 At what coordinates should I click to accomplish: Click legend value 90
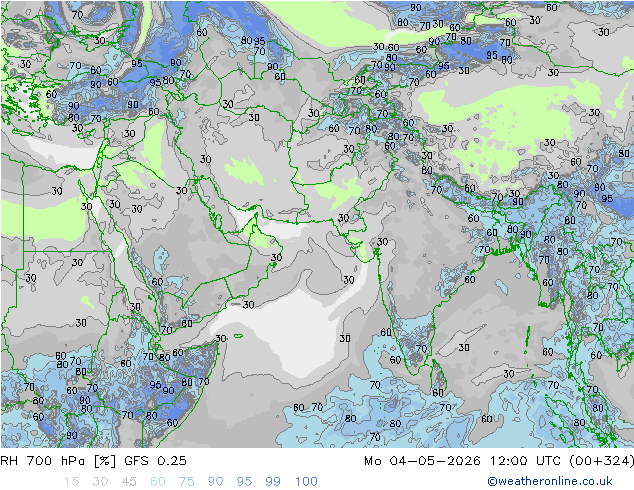216,482
